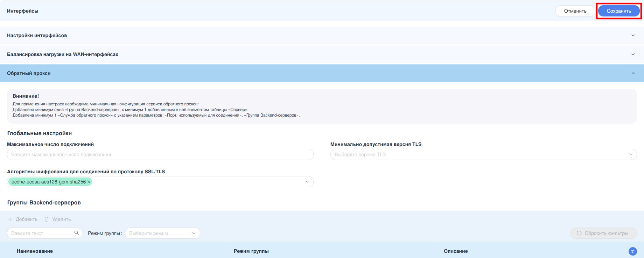
Task: Click the maximum connections input field
Action: (x=160, y=154)
